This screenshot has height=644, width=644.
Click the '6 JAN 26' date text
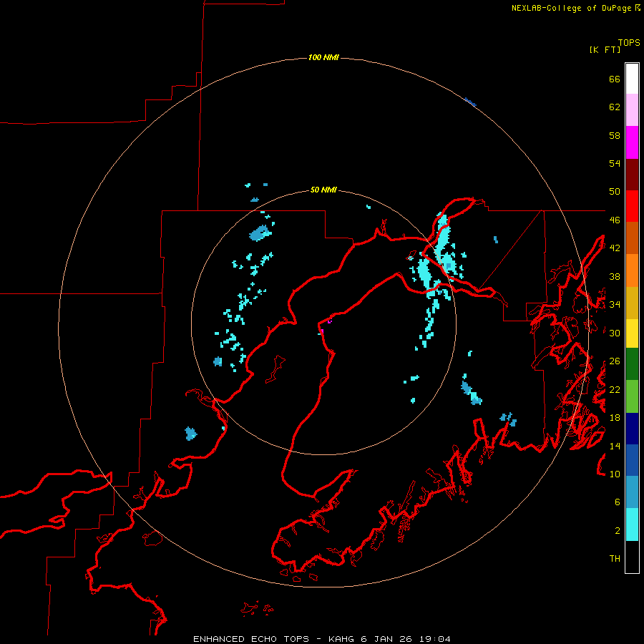click(386, 639)
